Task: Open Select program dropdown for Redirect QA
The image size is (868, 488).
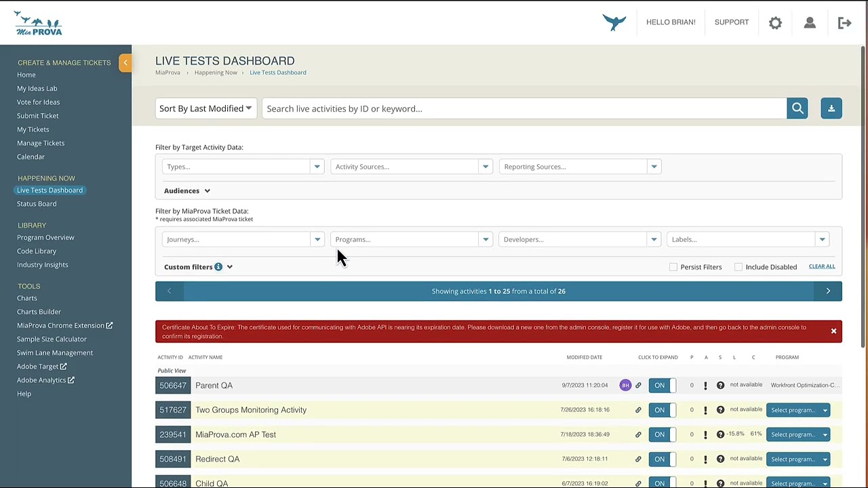Action: pos(798,459)
